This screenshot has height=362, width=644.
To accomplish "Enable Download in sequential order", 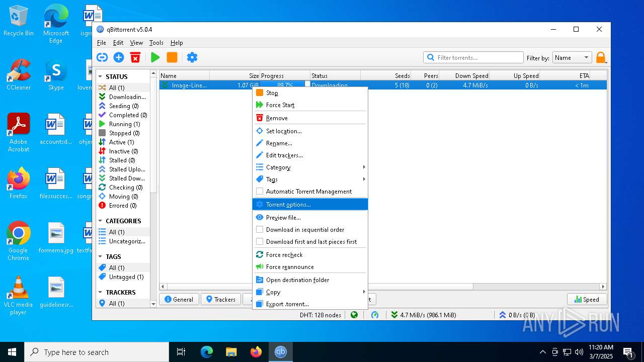I will [x=260, y=229].
